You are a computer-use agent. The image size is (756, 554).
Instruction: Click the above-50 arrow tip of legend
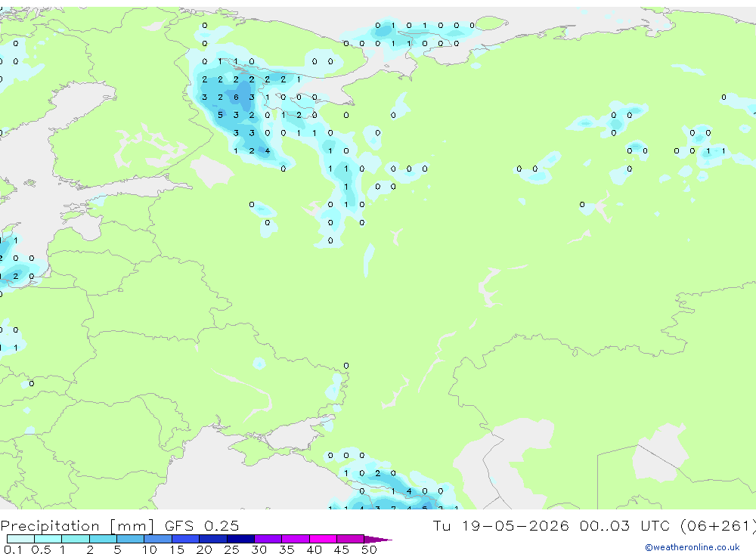tap(377, 540)
